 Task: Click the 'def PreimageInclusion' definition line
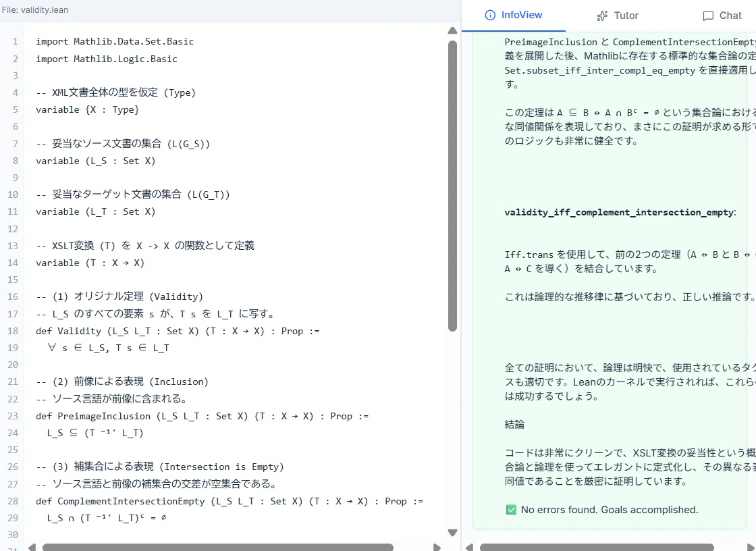coord(202,416)
